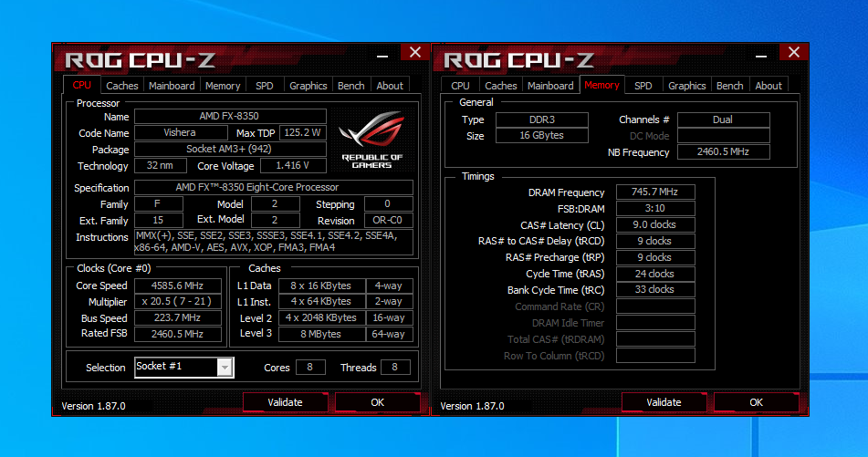Open SPD tab in right CPU-Z window
The width and height of the screenshot is (868, 457).
[x=643, y=86]
